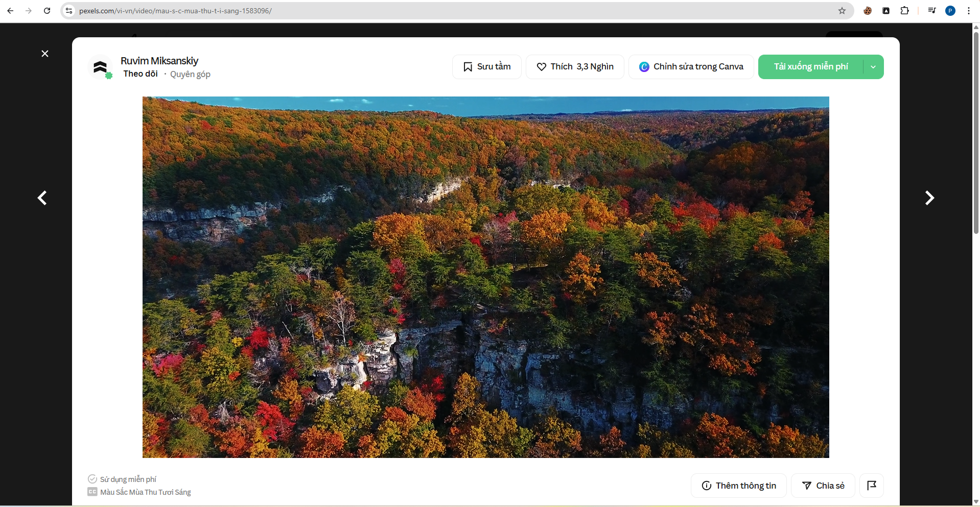
Task: Open the browser extensions puzzle icon
Action: (904, 11)
